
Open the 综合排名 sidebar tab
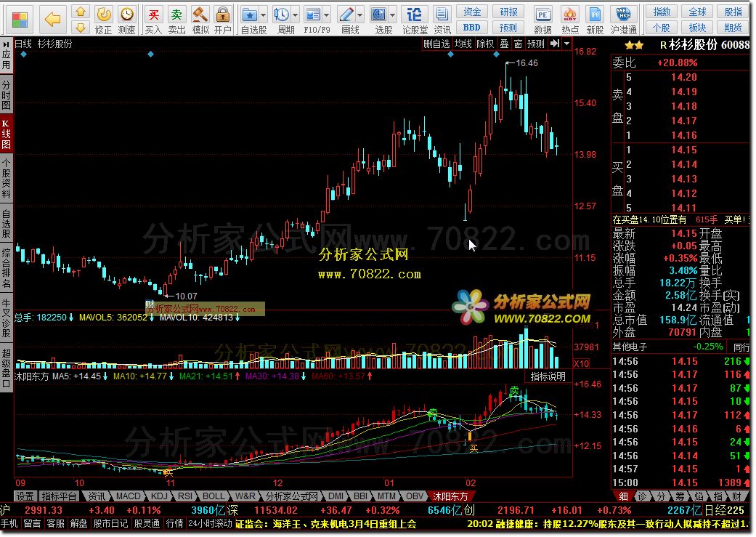[x=7, y=269]
